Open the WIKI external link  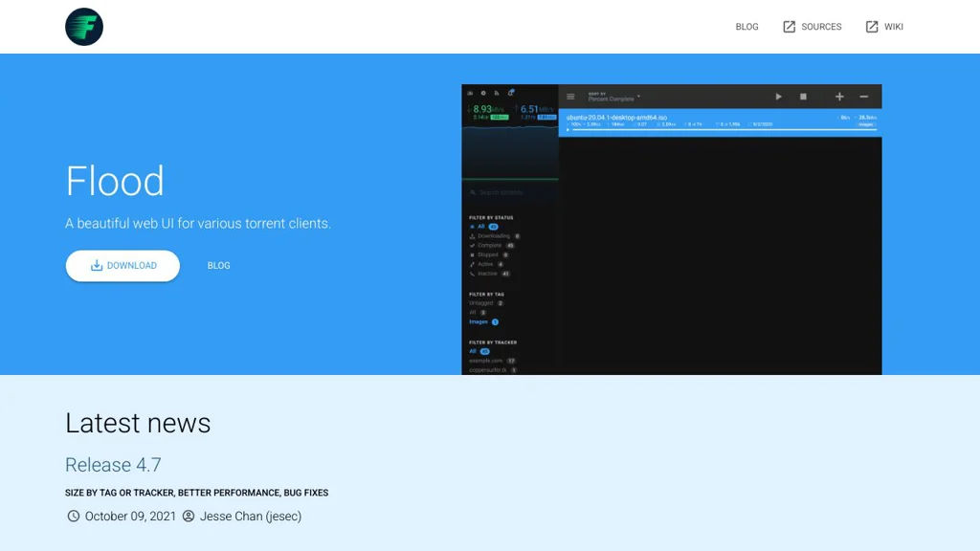pos(883,27)
